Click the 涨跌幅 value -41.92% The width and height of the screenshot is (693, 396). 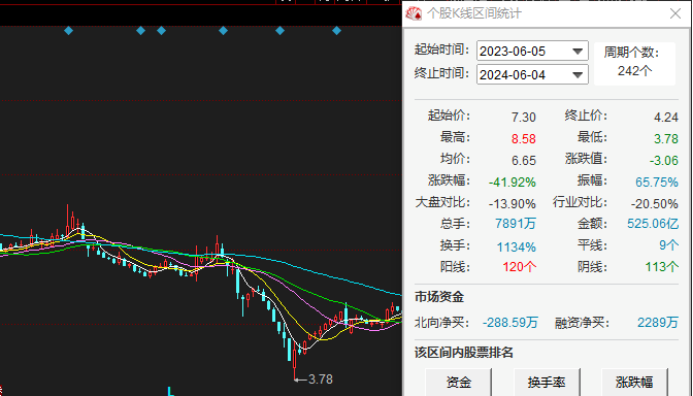(512, 182)
